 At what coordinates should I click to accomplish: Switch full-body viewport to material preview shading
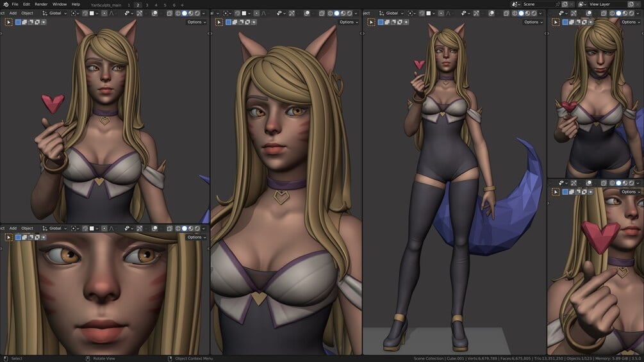[527, 13]
